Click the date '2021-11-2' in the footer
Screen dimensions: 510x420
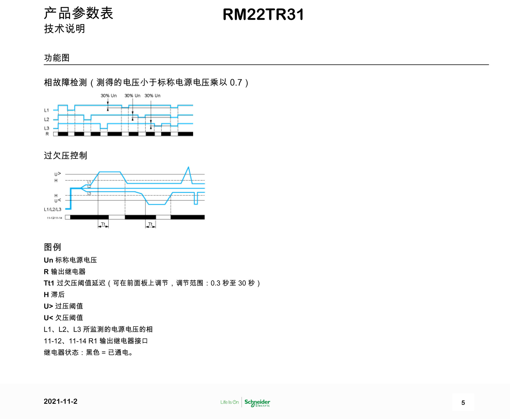60,402
